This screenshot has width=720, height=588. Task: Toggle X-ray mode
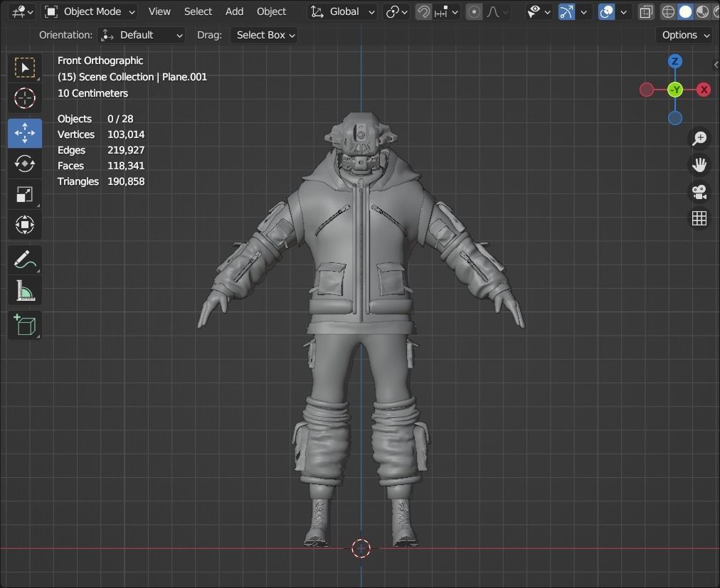coord(646,12)
